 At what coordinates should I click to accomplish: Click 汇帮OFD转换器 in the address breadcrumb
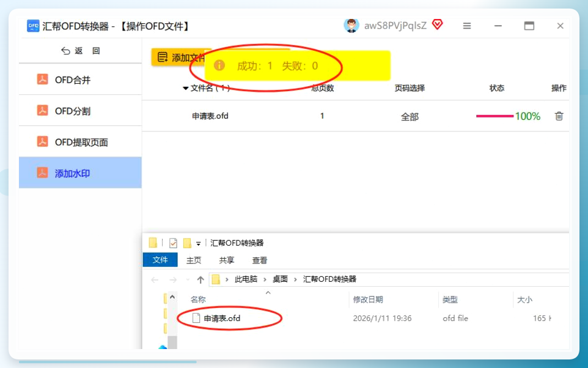point(329,279)
